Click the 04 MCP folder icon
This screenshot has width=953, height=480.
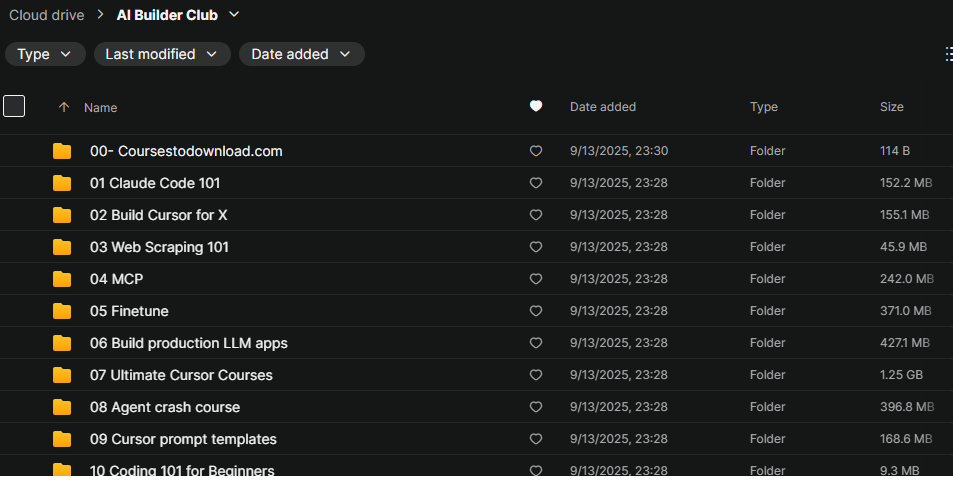(x=62, y=279)
